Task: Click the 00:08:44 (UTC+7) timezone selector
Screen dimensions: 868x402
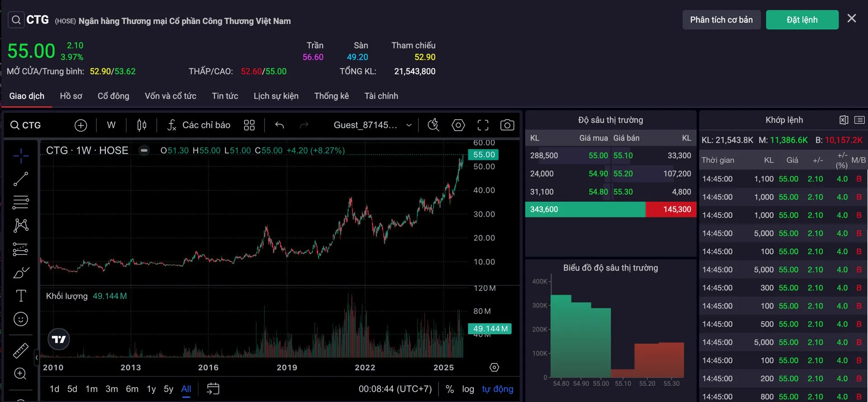Action: coord(395,389)
